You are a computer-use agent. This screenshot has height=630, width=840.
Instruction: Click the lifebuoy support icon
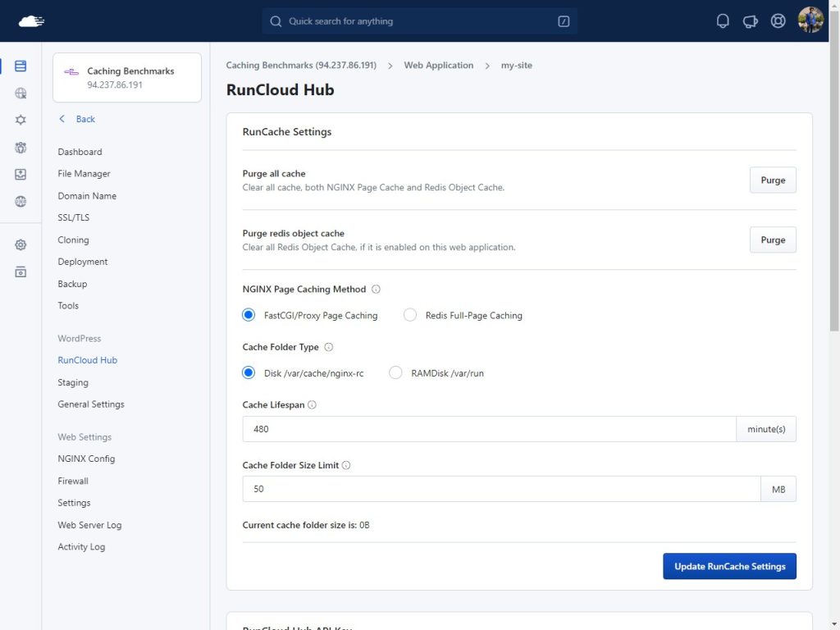pyautogui.click(x=778, y=21)
